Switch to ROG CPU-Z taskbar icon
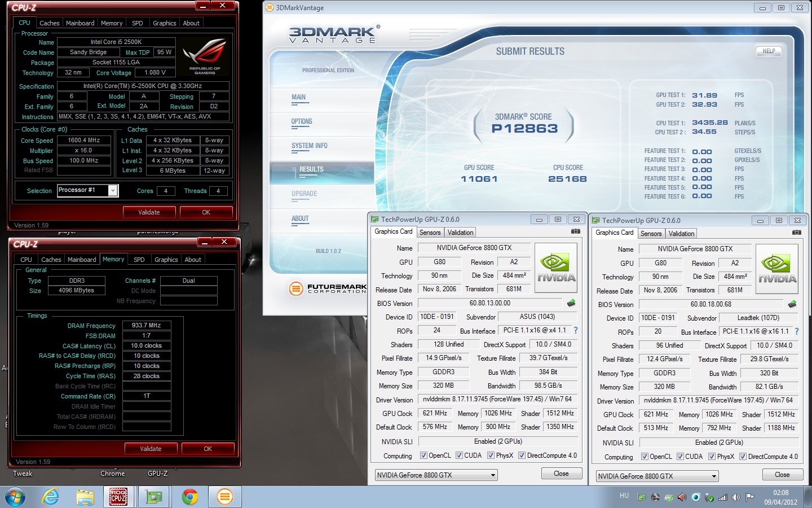Screen dimensions: 812x508 [118, 497]
